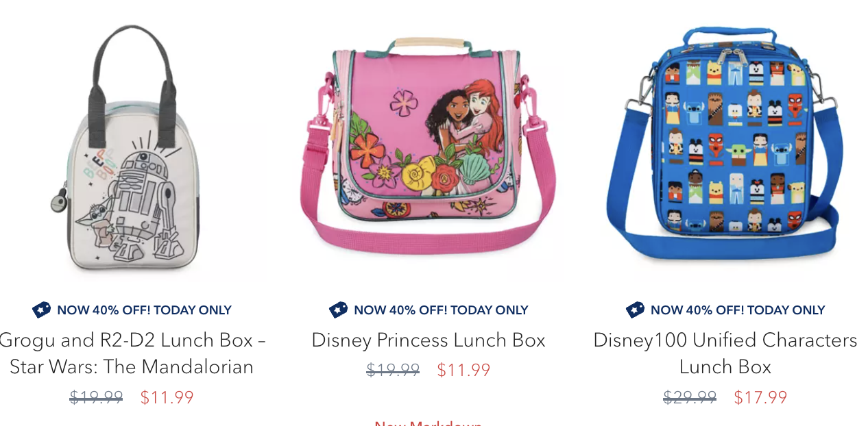Click the R2-D2 zipper charm on the Grogu bag
The width and height of the screenshot is (868, 426).
pos(60,202)
